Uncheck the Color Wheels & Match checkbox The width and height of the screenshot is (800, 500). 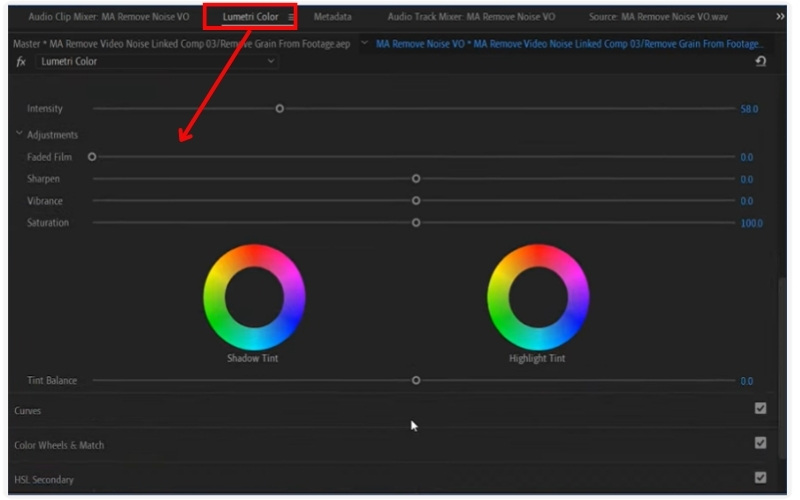tap(761, 443)
